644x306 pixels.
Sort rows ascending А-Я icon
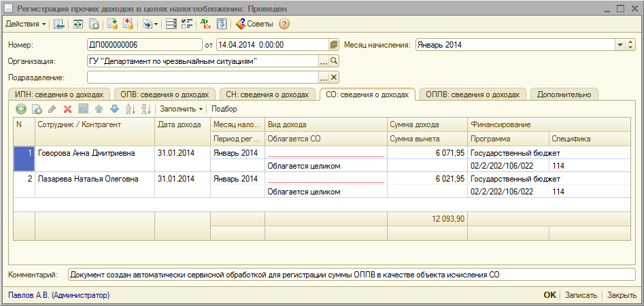(x=130, y=109)
